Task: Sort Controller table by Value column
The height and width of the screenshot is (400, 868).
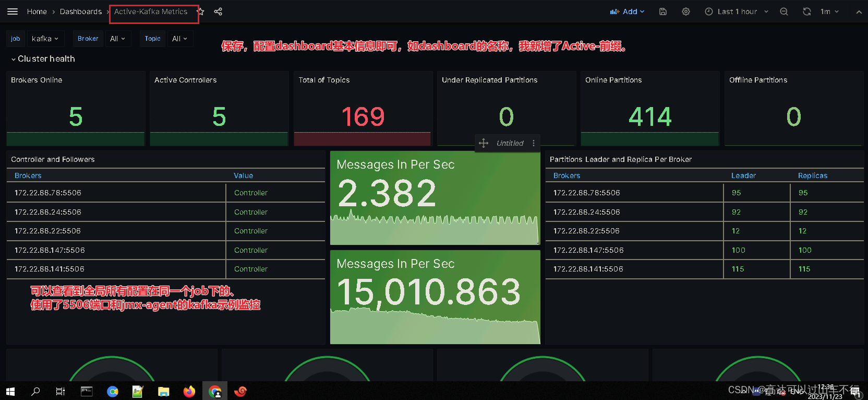Action: pos(243,175)
